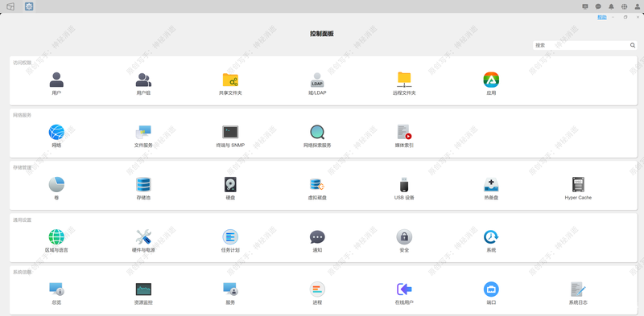644x316 pixels.
Task: Click the 搜索 search input field
Action: click(x=581, y=45)
